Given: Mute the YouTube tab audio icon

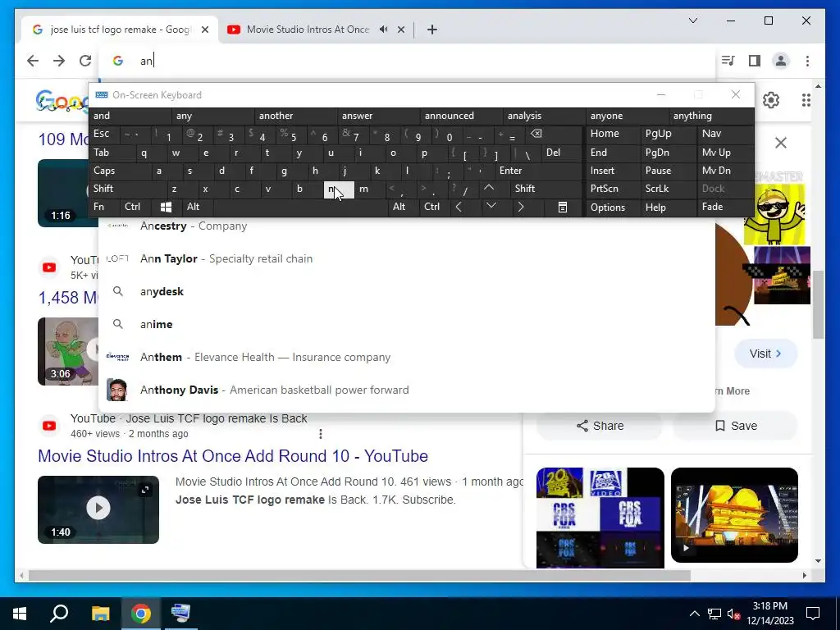Looking at the screenshot, I should click(384, 30).
